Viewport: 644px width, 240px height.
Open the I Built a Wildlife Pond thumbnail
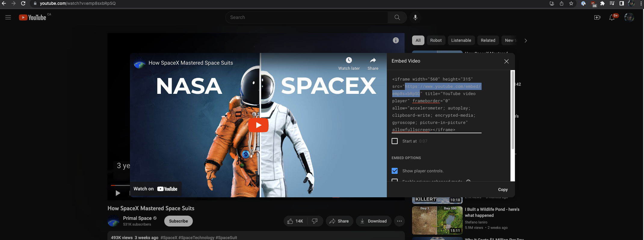click(x=437, y=220)
